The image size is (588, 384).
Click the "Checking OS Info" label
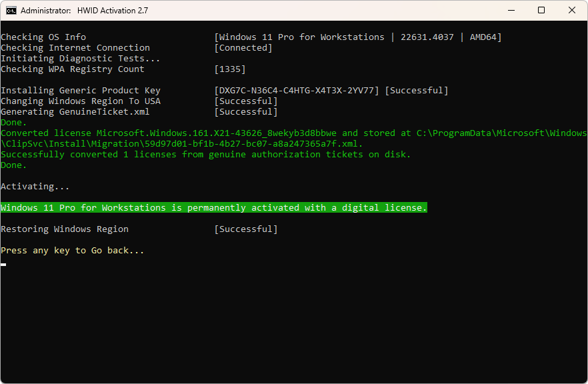click(x=43, y=37)
